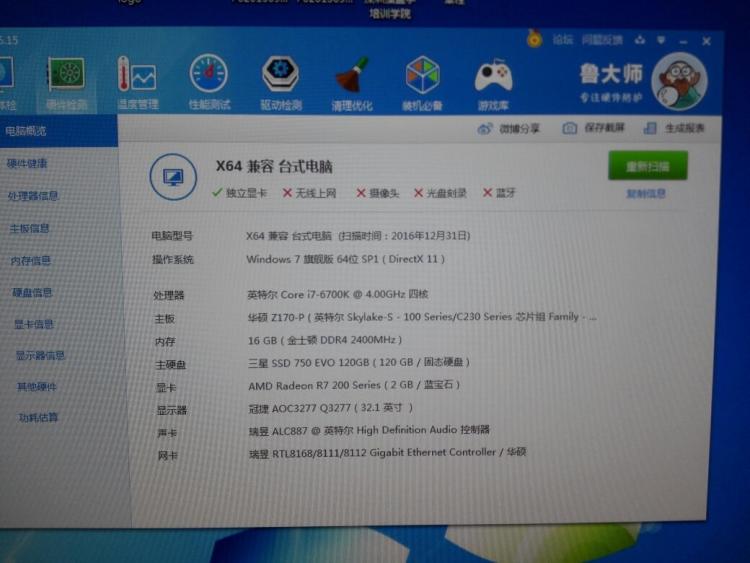Open the 清理优化 cleanup broom tool
The image size is (750, 563).
(352, 85)
